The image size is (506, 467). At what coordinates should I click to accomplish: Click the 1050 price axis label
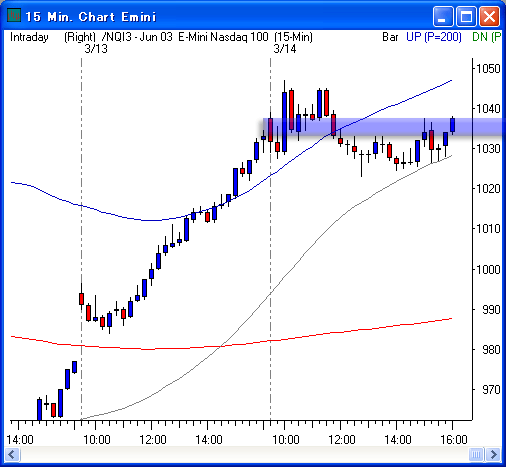pos(488,69)
